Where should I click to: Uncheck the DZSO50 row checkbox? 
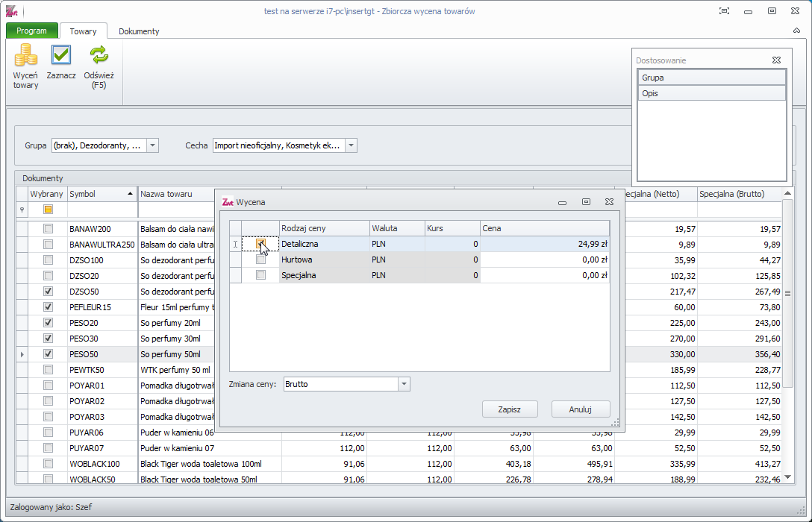point(49,292)
